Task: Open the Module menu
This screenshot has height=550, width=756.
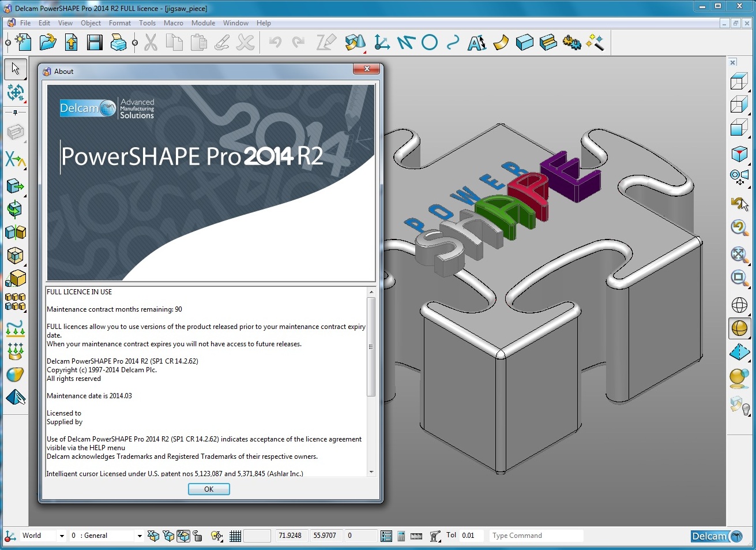Action: pyautogui.click(x=203, y=23)
